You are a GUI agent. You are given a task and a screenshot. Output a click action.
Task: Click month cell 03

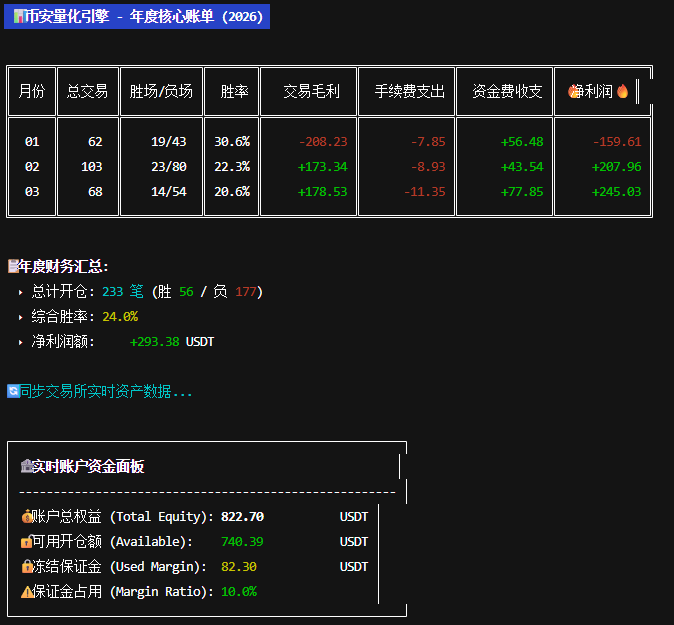pos(32,191)
